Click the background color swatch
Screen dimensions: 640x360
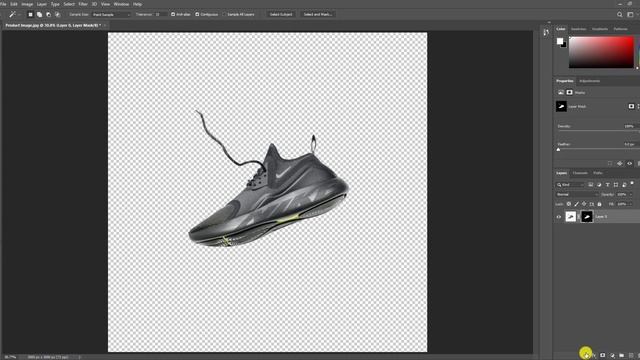tap(564, 45)
